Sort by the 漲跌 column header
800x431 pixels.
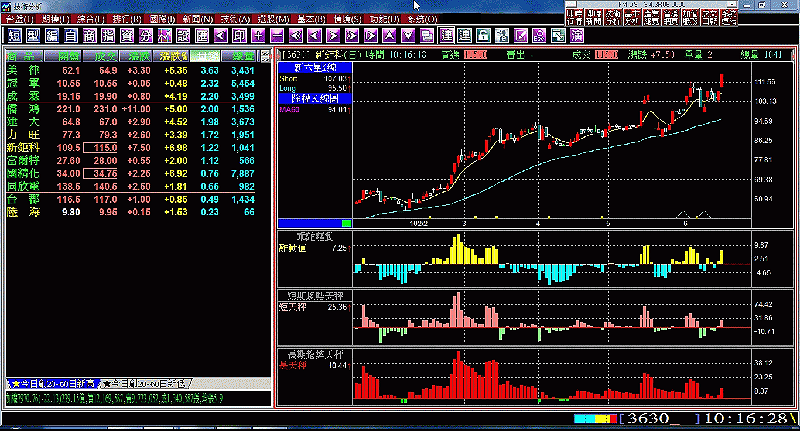[x=136, y=56]
